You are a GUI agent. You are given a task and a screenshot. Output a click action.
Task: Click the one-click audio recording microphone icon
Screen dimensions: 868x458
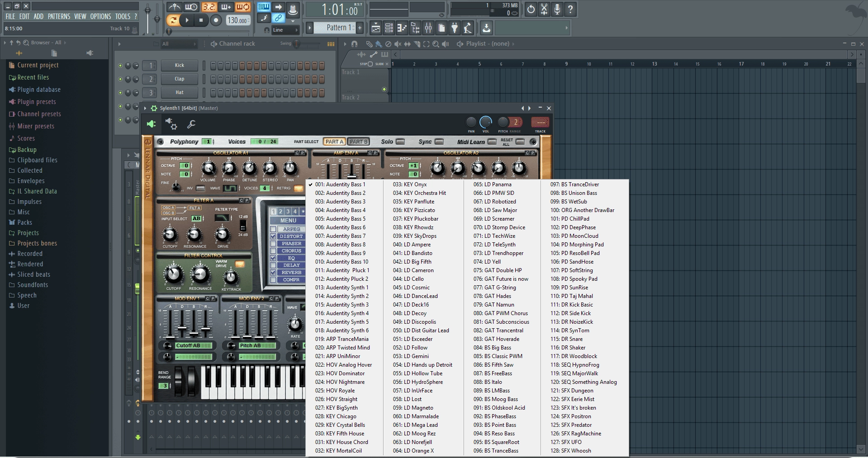(x=557, y=9)
